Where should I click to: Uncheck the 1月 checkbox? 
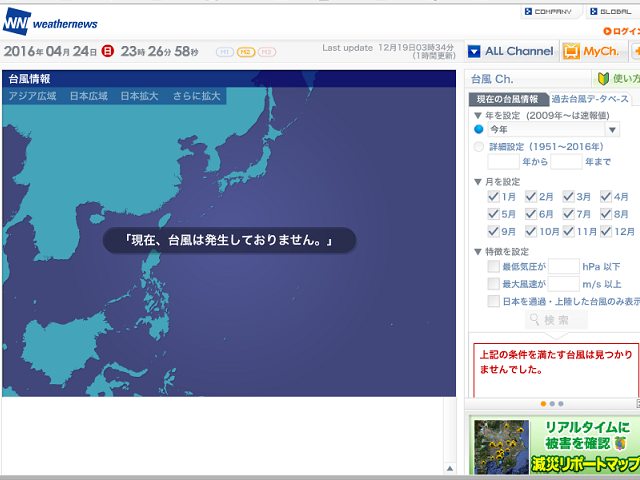(x=493, y=197)
